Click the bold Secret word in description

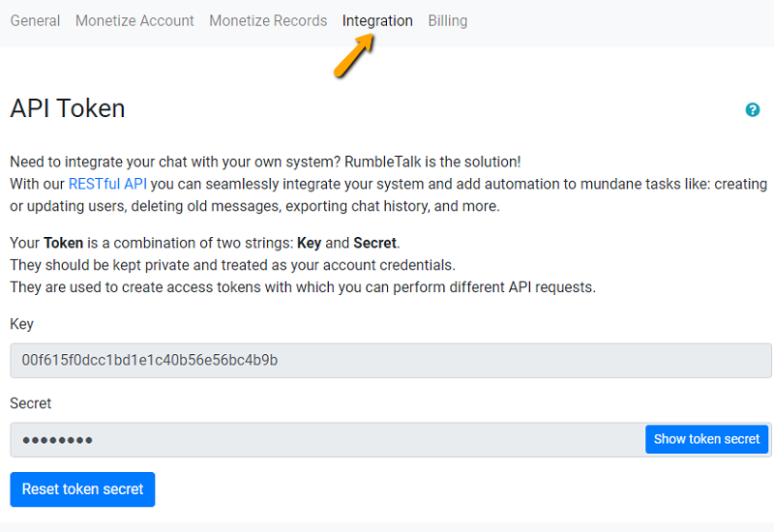[x=375, y=243]
